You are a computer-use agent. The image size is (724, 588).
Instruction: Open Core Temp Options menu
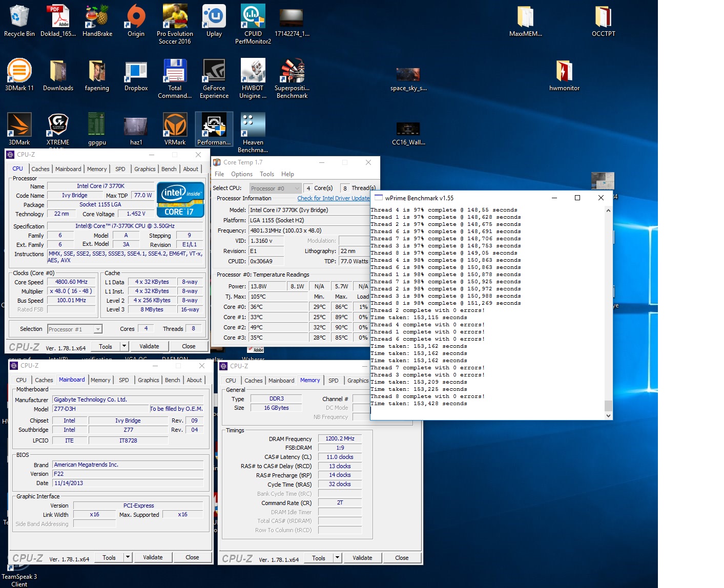point(242,174)
